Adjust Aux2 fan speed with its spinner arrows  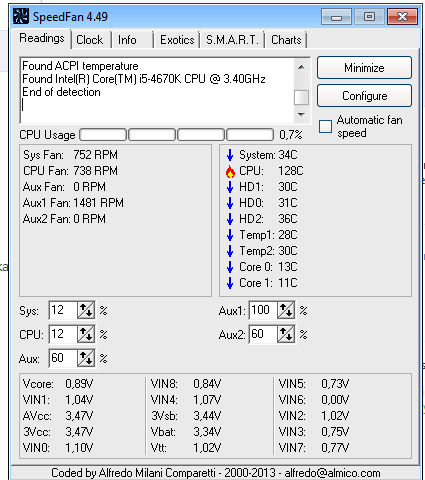click(x=286, y=334)
